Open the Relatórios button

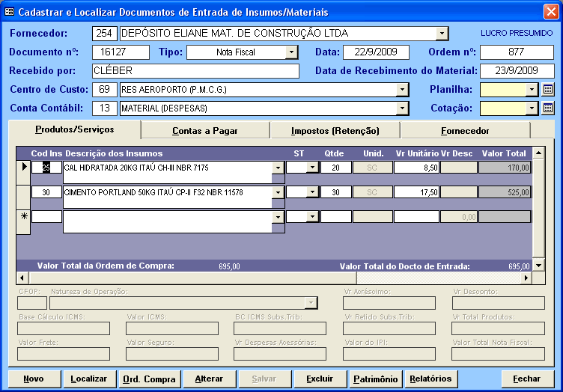(x=430, y=379)
